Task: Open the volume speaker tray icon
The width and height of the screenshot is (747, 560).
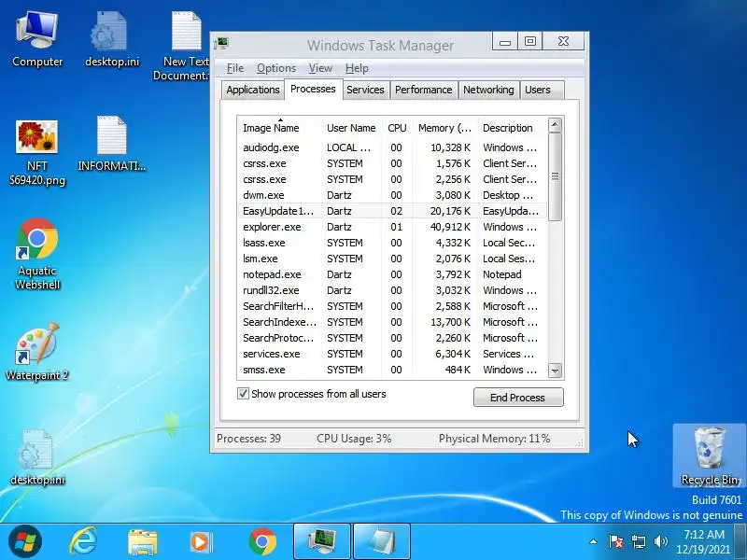Action: [x=660, y=541]
